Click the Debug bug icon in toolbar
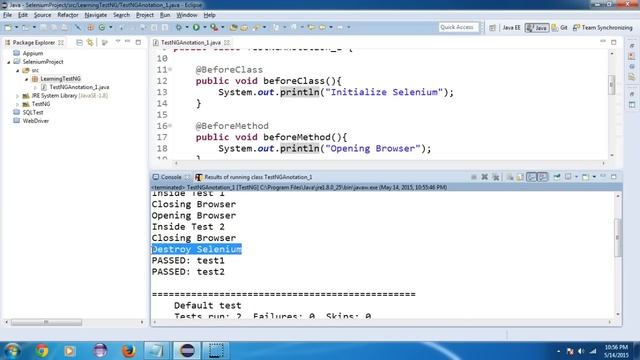This screenshot has width=640, height=360. (178, 27)
